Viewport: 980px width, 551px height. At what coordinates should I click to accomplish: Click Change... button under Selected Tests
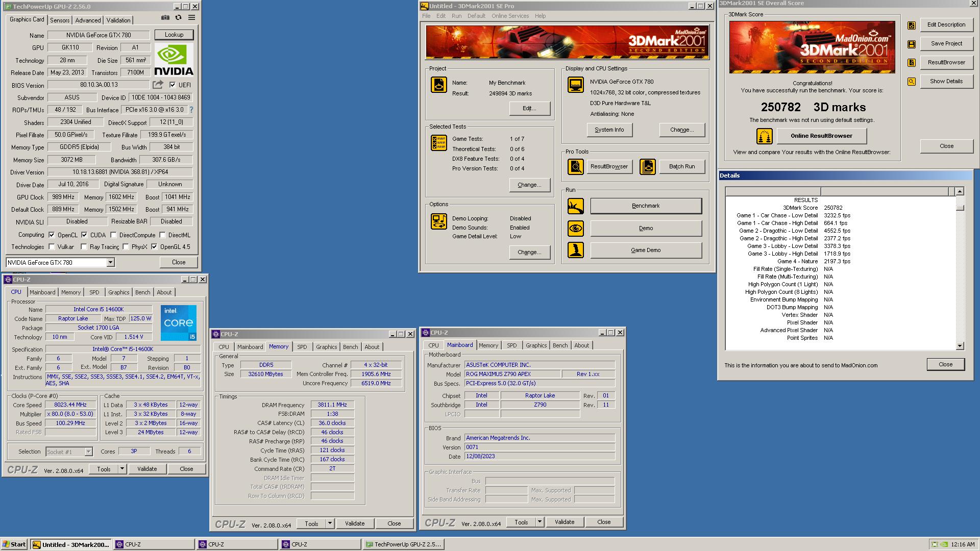[529, 185]
